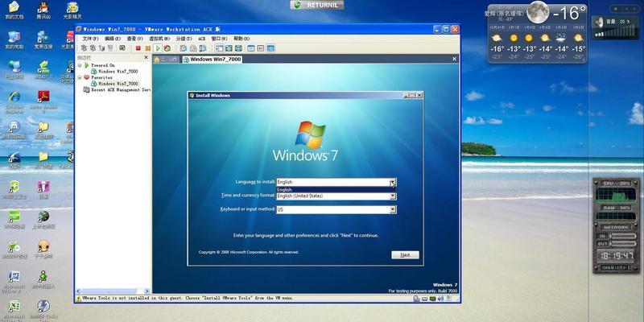Click the Install Windows title bar icon
644x322 pixels.
tap(192, 95)
